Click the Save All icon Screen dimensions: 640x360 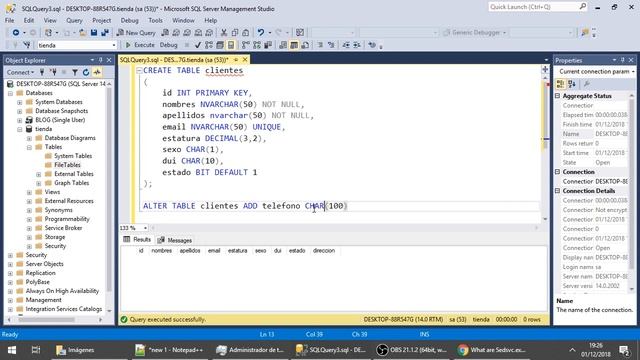click(x=105, y=33)
